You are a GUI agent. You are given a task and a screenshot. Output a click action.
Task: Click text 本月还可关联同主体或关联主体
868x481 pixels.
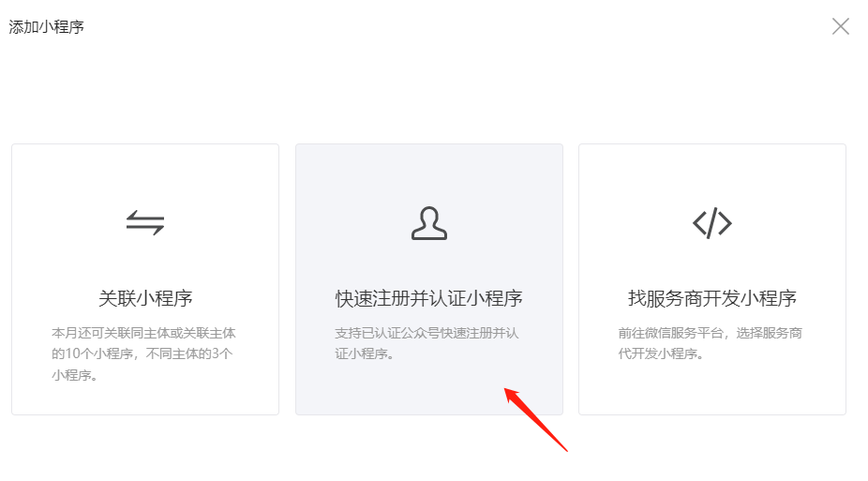[144, 333]
